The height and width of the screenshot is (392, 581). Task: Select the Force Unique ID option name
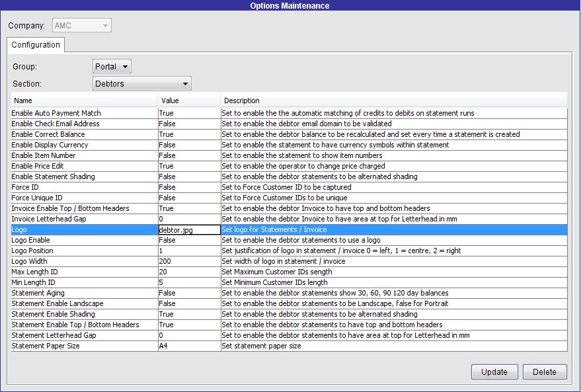click(36, 198)
